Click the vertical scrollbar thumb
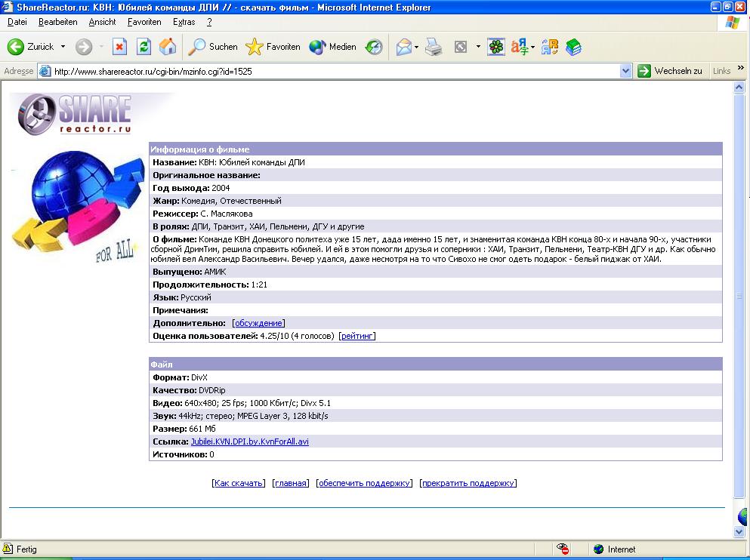This screenshot has height=560, width=750. pos(739,295)
